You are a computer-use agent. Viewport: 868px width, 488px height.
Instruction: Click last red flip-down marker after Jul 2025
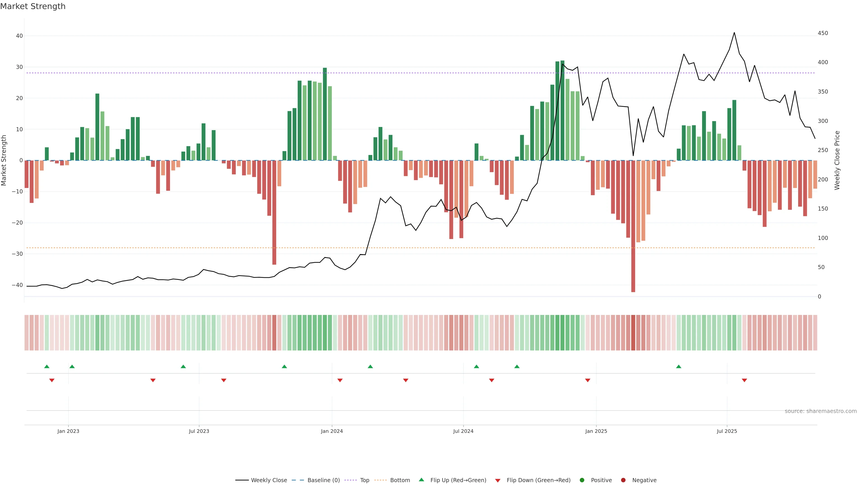[744, 380]
